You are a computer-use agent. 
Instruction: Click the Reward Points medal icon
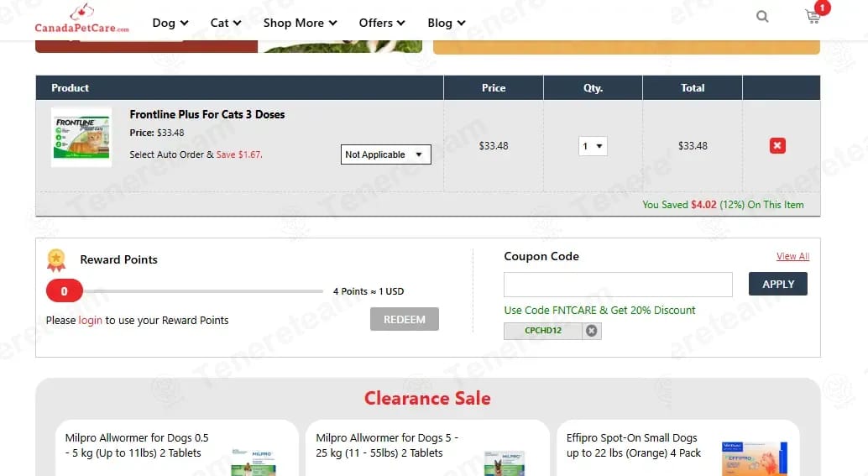pyautogui.click(x=56, y=260)
